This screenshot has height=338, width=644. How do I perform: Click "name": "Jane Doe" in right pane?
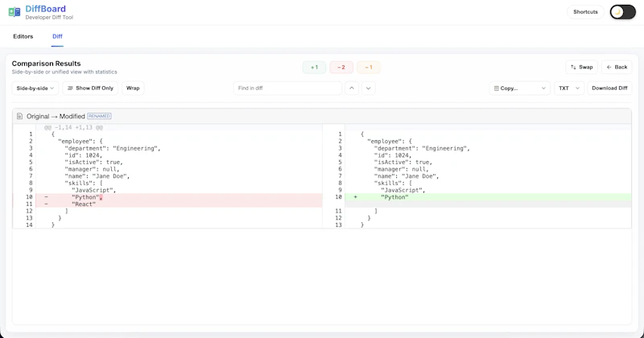pos(407,176)
